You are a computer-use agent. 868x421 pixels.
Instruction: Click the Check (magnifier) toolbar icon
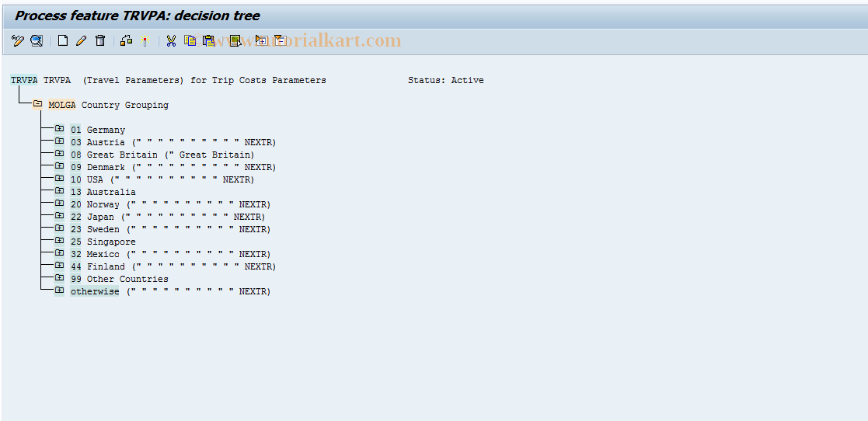point(37,40)
